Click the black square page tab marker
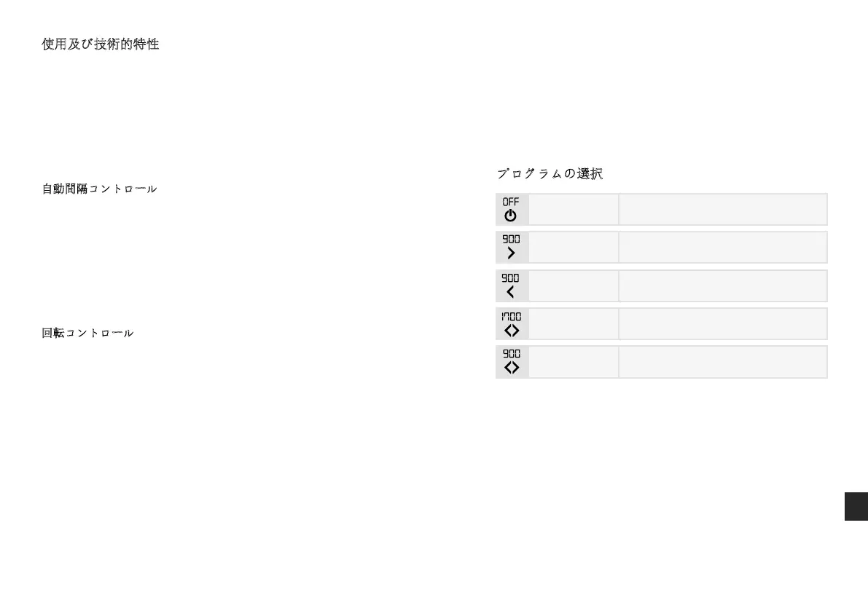Viewport: 868px width, 611px height. coord(856,506)
